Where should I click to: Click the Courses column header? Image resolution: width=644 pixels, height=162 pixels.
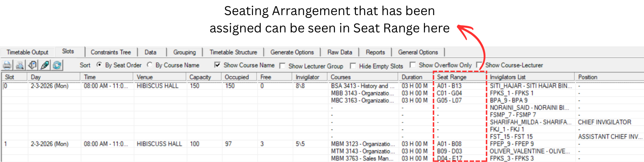click(x=363, y=77)
